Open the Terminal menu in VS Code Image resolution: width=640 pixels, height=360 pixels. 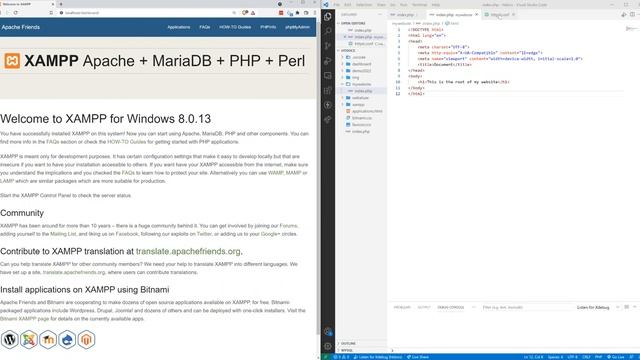[x=419, y=4]
